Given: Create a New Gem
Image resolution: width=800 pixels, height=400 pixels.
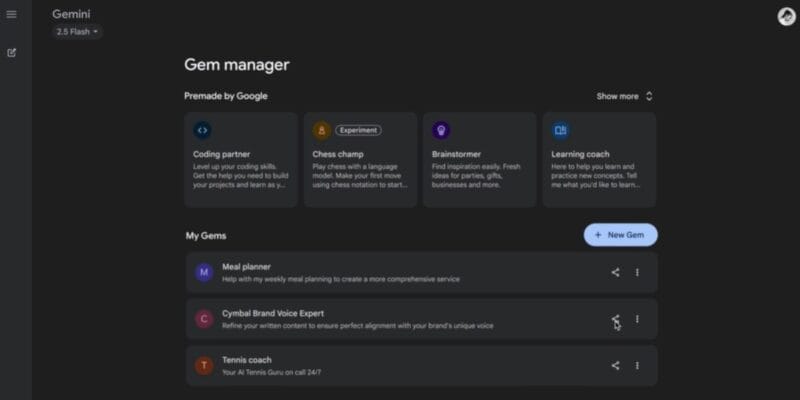Looking at the screenshot, I should click(620, 235).
